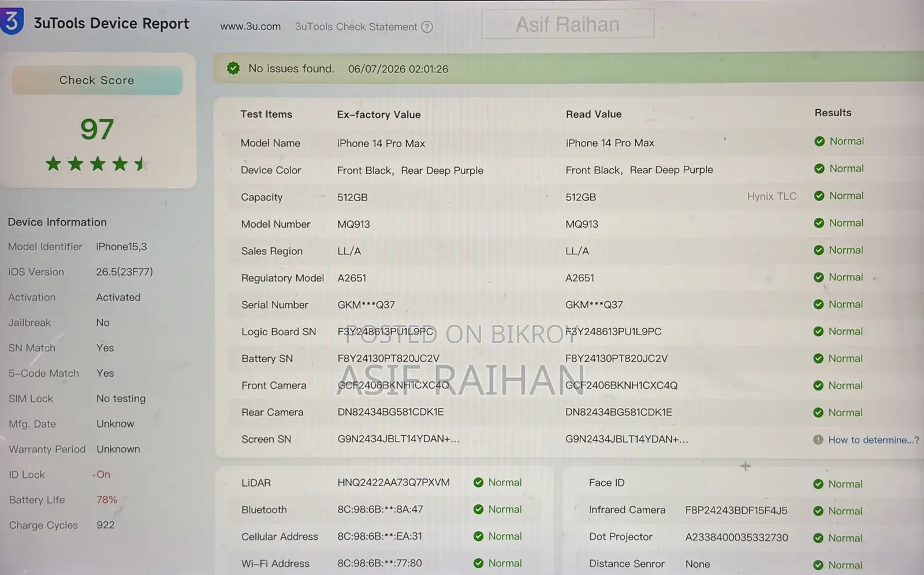The image size is (924, 575).
Task: Select the Read Value Front Camera GCF2406BKNH1CXC4Q
Action: pos(621,385)
